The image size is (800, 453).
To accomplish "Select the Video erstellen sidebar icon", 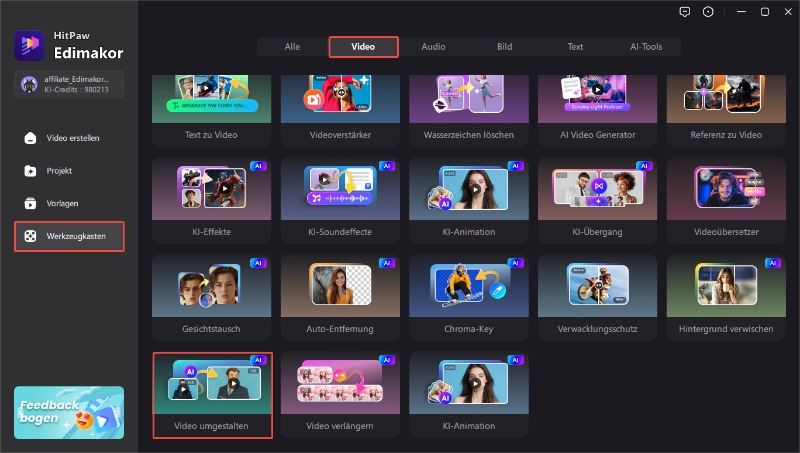I will point(31,138).
